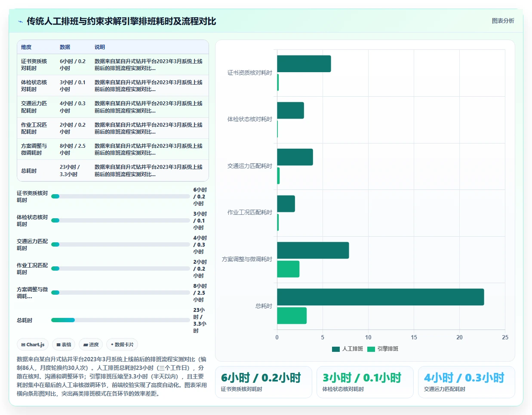Click the summary paragraph text
The width and height of the screenshot is (532, 415).
[x=112, y=376]
